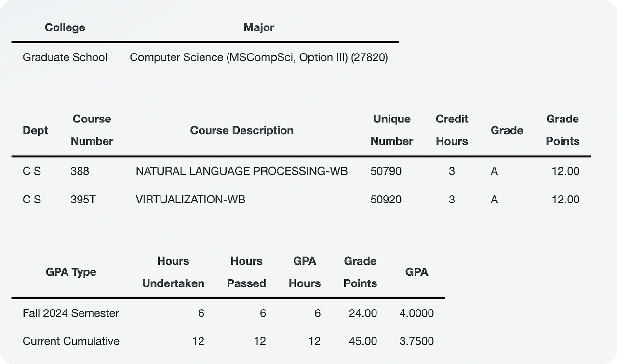
Task: Select the Graduate School cell
Action: pos(65,57)
